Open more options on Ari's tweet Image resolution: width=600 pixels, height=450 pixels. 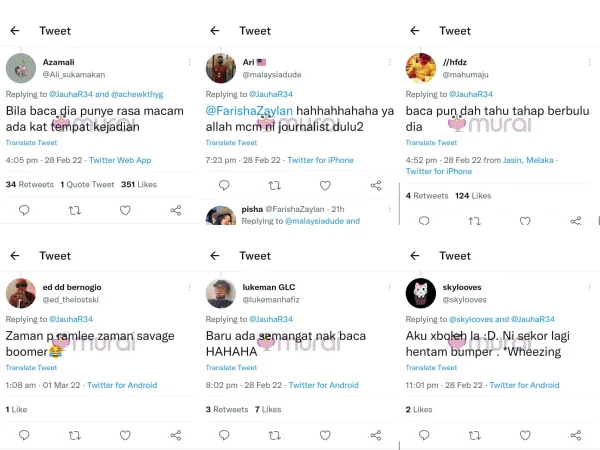(x=389, y=62)
